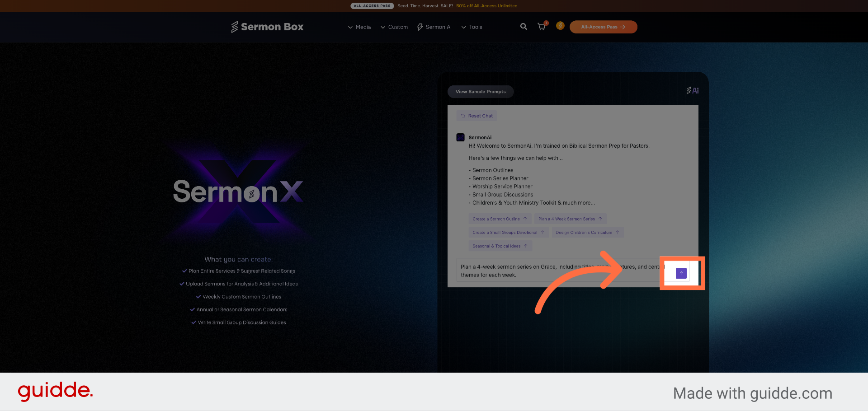Open View Sample Prompts
This screenshot has height=411, width=868.
tap(481, 92)
